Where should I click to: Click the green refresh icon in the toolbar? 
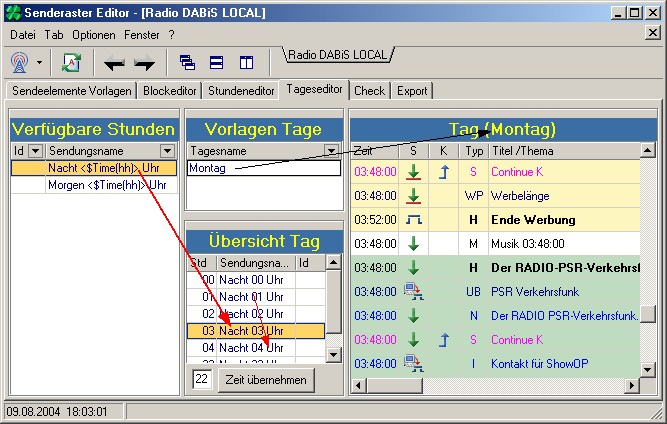(71, 62)
